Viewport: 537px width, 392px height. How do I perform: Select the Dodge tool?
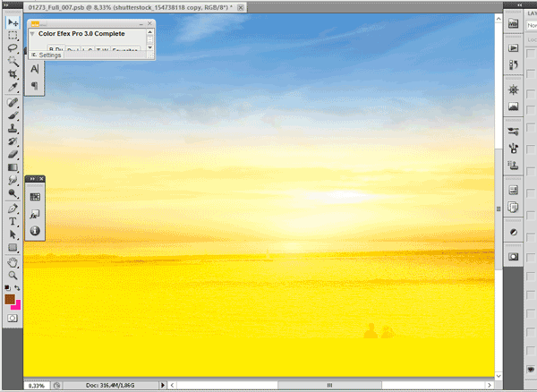13,193
